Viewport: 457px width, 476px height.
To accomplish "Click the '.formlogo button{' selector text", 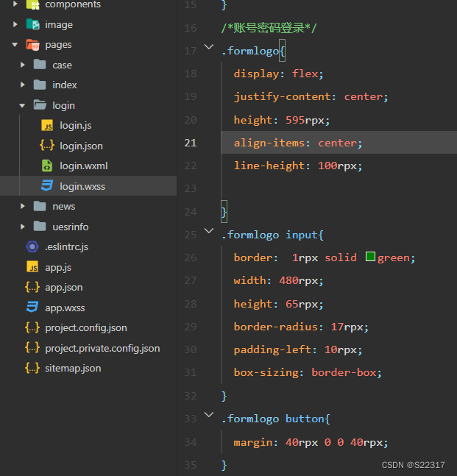I will tap(276, 419).
